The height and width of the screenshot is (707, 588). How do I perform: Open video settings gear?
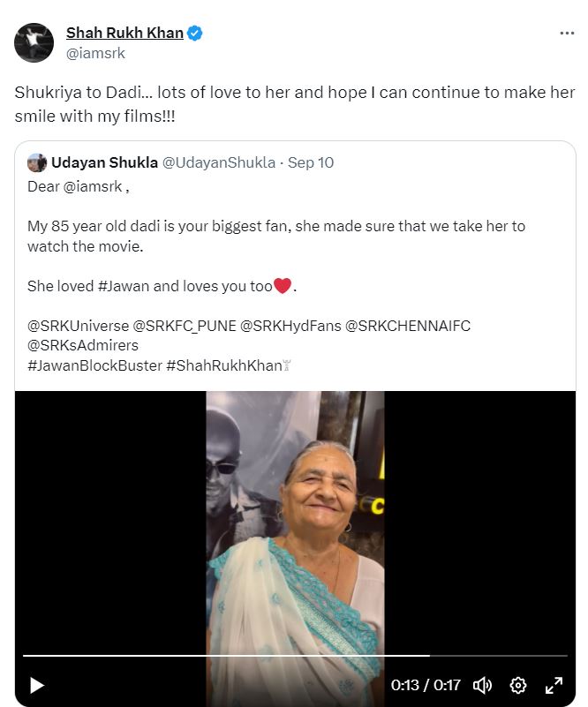coord(518,685)
